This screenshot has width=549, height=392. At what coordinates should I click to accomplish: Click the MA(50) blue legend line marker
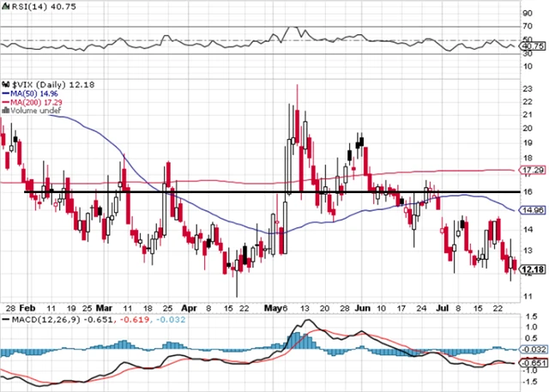[4, 93]
